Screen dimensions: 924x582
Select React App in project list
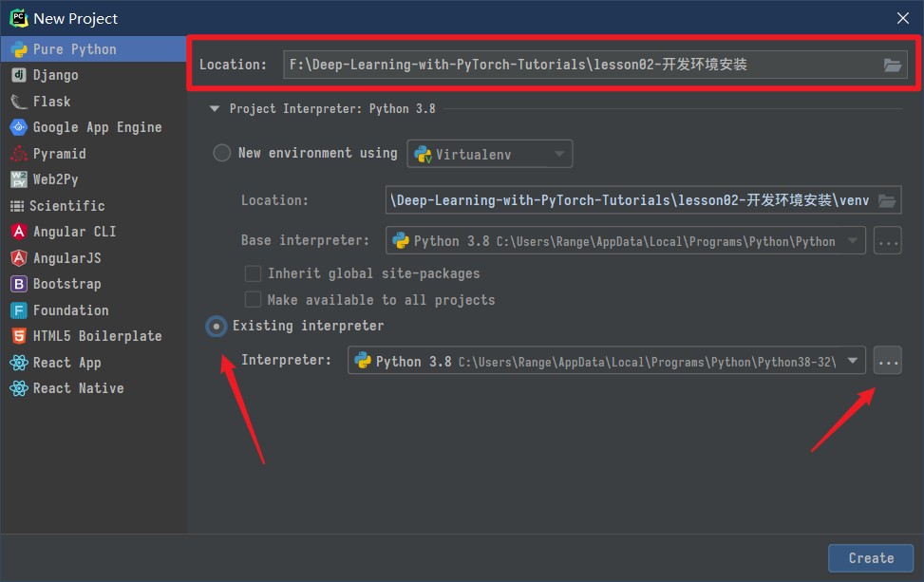94,363
